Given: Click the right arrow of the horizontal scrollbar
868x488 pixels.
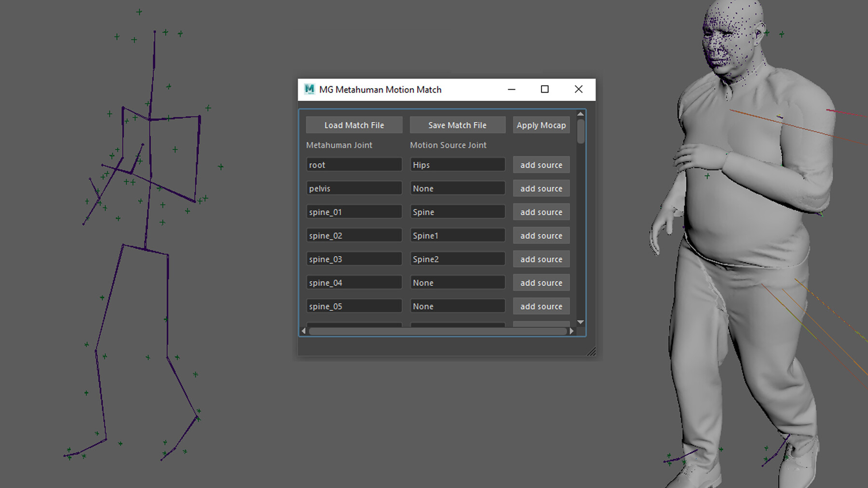Looking at the screenshot, I should [x=572, y=330].
